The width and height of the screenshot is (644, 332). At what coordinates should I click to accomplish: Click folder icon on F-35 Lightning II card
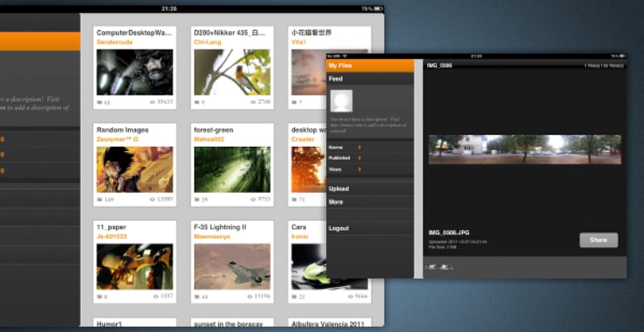(196, 296)
